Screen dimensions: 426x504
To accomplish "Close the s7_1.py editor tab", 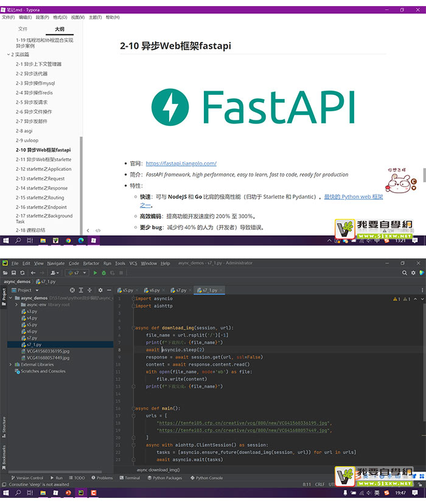I will [221, 290].
